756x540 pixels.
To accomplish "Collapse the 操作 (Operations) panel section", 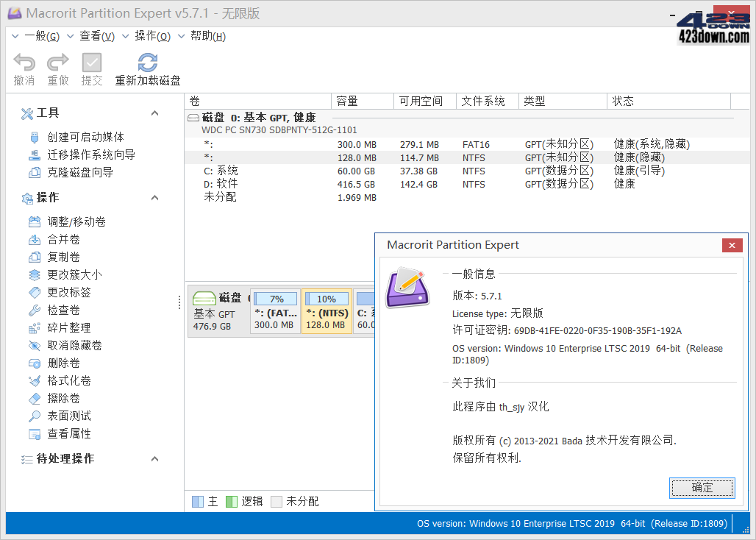I will click(154, 197).
